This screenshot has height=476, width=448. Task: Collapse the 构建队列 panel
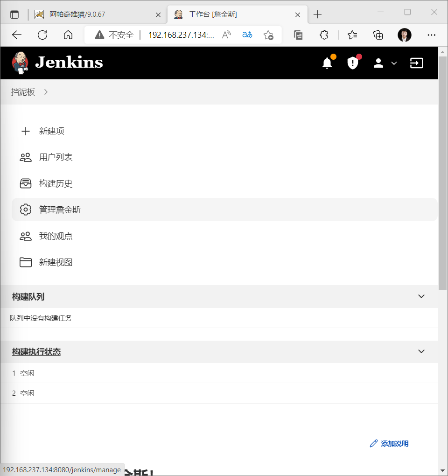421,296
